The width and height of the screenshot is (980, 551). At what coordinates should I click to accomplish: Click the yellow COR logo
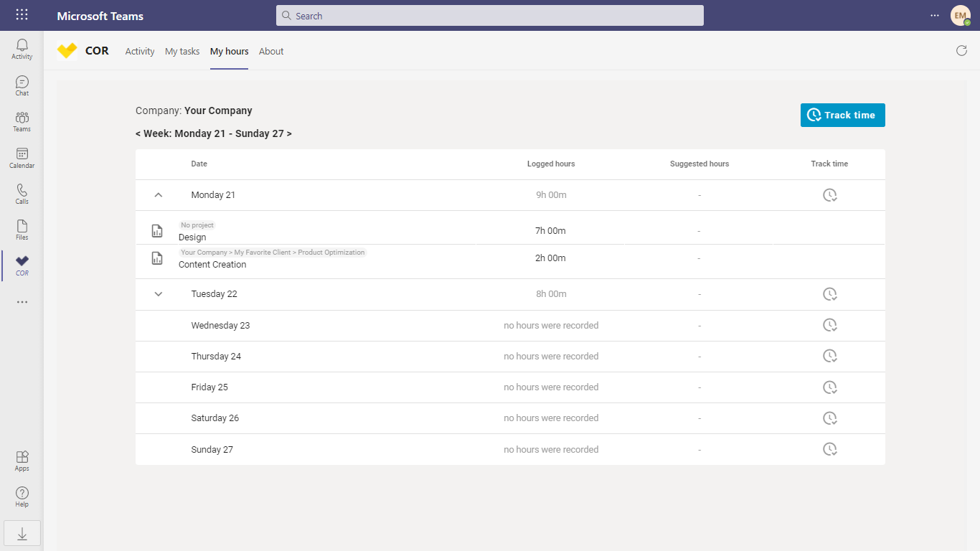67,51
